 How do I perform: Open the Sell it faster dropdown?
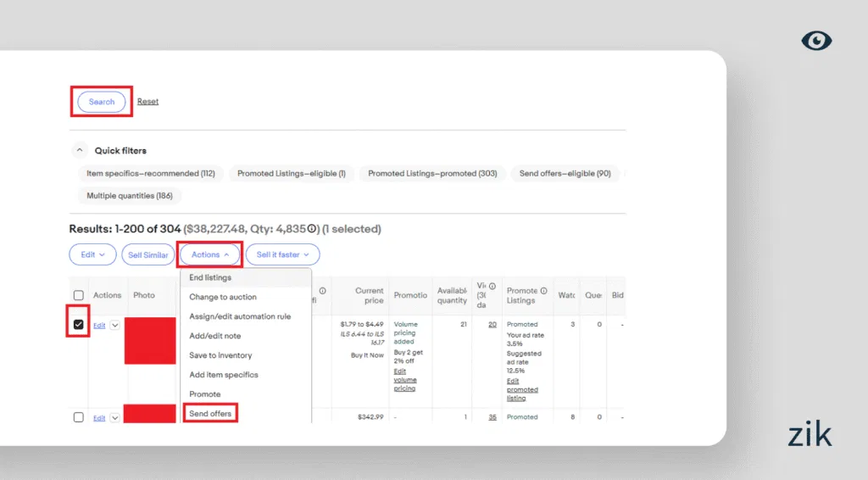(x=282, y=254)
